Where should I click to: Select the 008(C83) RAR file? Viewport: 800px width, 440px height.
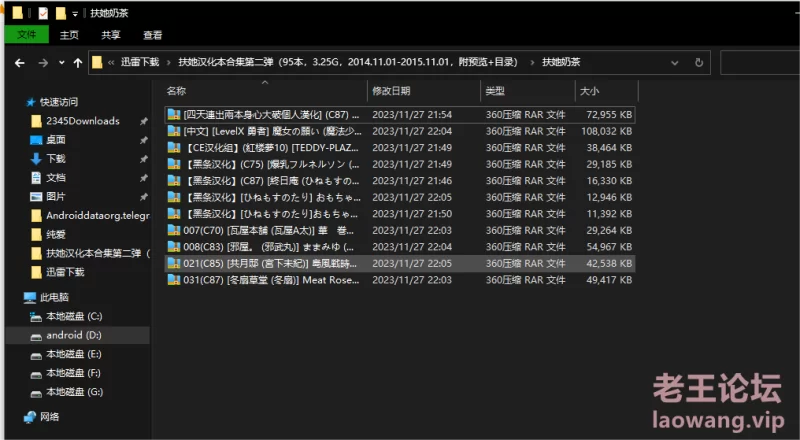point(401,247)
